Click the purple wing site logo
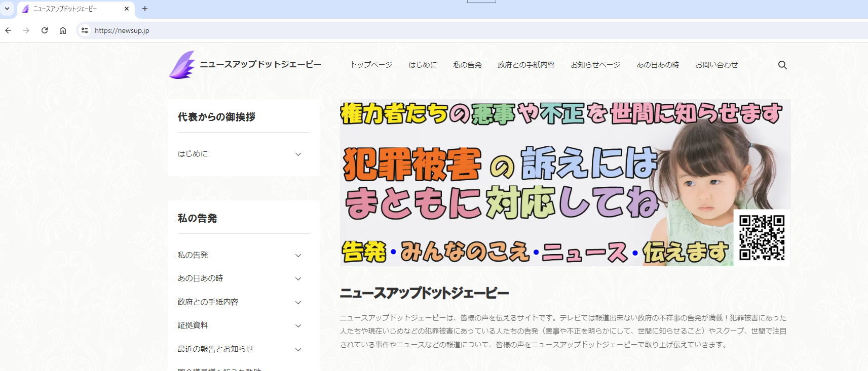The height and width of the screenshot is (371, 868). pyautogui.click(x=182, y=65)
